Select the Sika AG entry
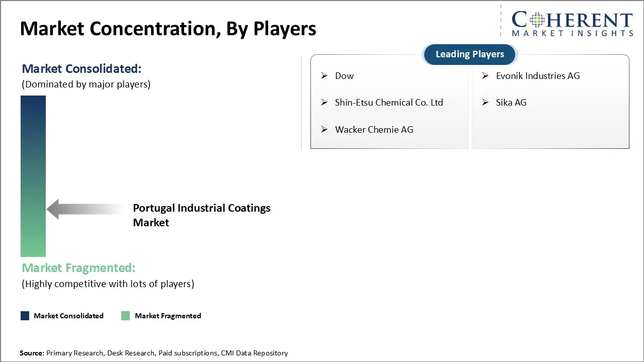The height and width of the screenshot is (362, 644). [511, 103]
